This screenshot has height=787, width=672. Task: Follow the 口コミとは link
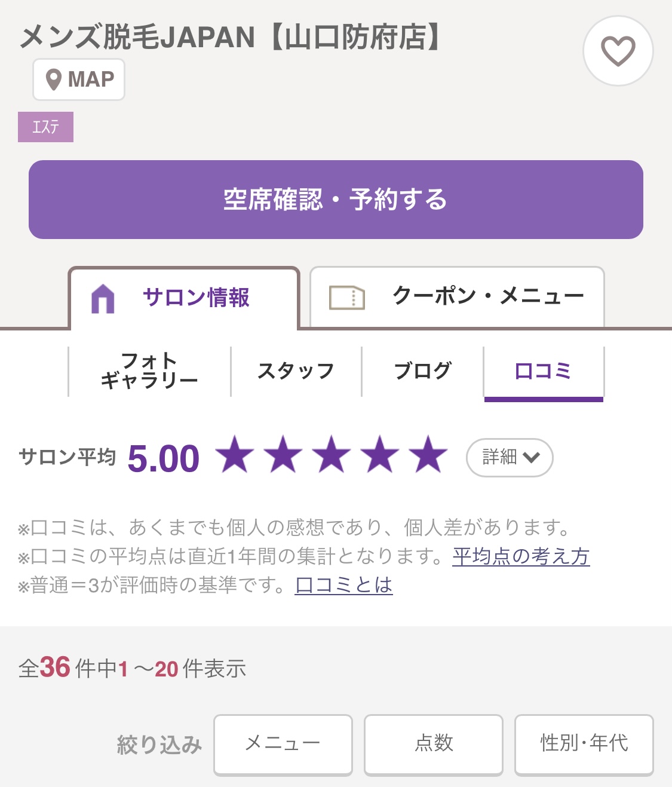tap(343, 584)
